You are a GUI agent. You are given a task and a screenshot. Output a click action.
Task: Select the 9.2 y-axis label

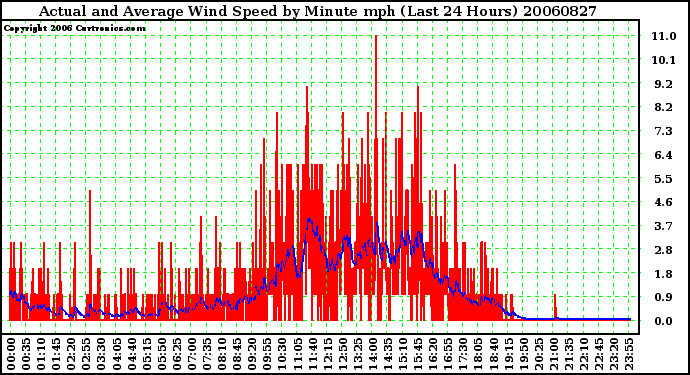(x=664, y=84)
